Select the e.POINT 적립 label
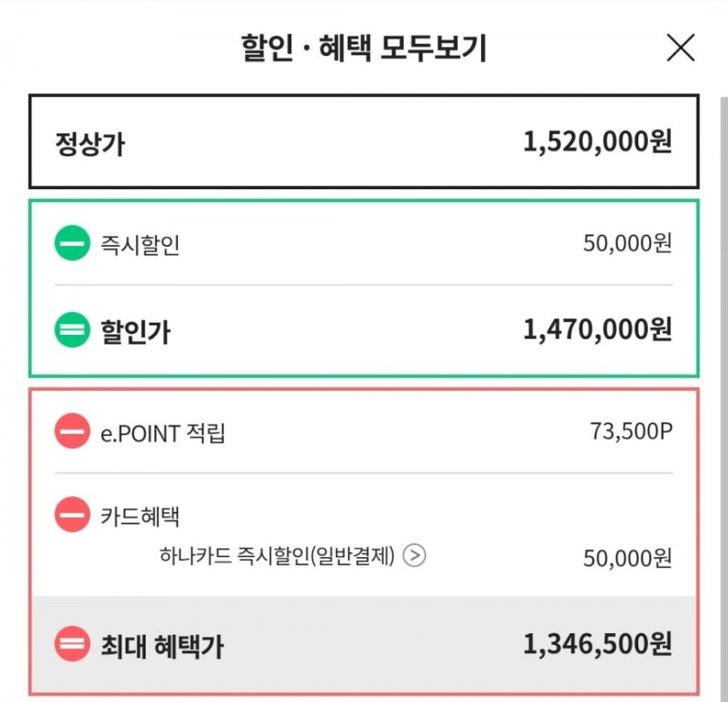This screenshot has width=728, height=702. tap(162, 433)
